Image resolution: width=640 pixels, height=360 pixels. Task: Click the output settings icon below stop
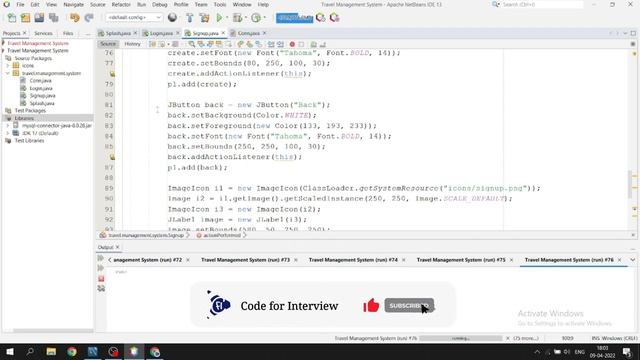101,289
